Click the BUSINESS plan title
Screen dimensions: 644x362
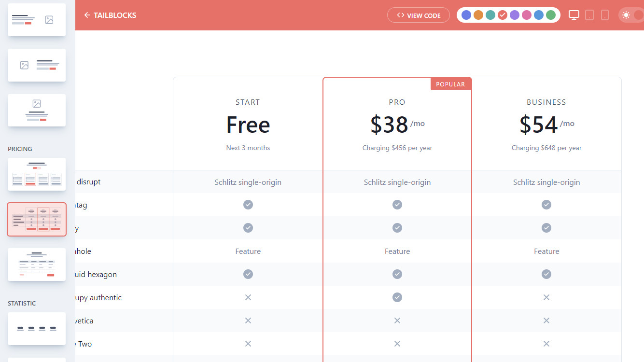tap(546, 102)
